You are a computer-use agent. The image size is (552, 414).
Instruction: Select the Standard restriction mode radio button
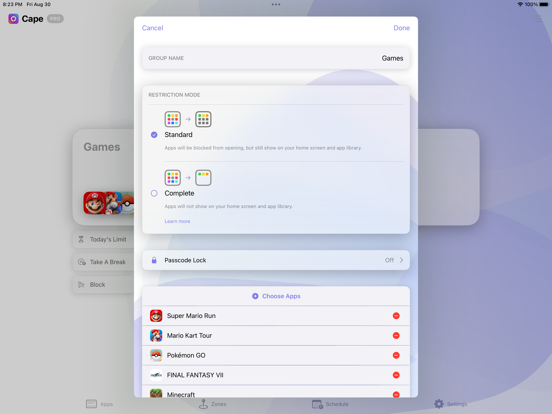(154, 134)
